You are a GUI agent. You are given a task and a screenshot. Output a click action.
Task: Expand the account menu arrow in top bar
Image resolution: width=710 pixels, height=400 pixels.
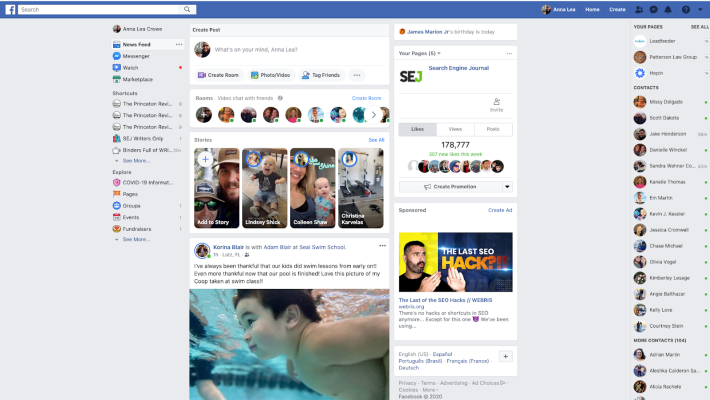tap(699, 9)
